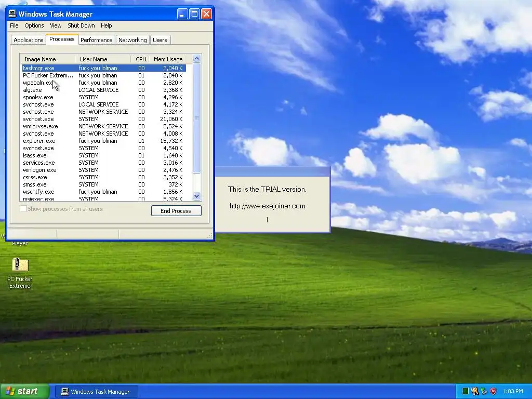Click the 'This is the TRIAL version.' text
Viewport: 532px width, 399px height.
click(267, 189)
